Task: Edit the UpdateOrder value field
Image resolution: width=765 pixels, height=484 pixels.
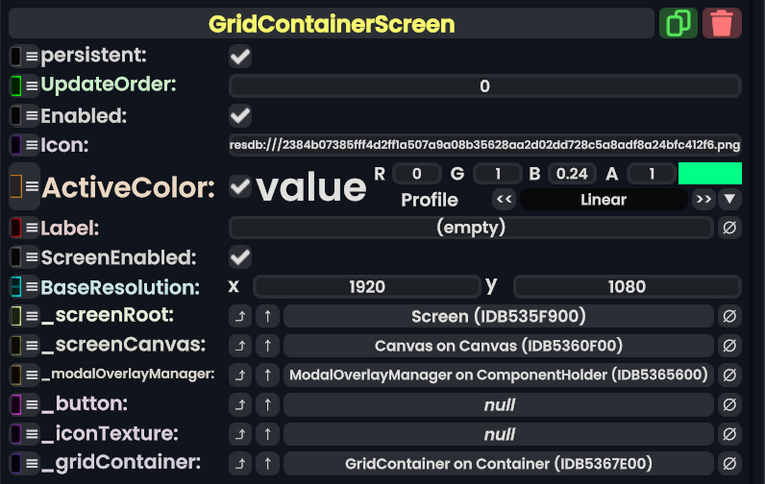Action: click(x=484, y=86)
